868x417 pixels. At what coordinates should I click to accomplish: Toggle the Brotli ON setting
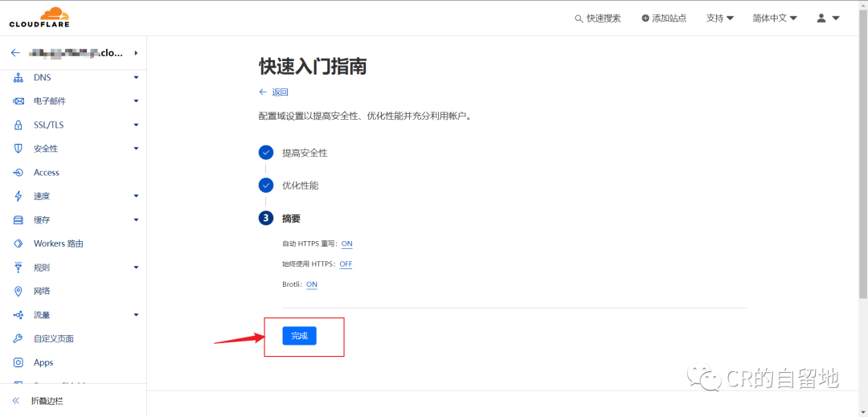(x=312, y=285)
